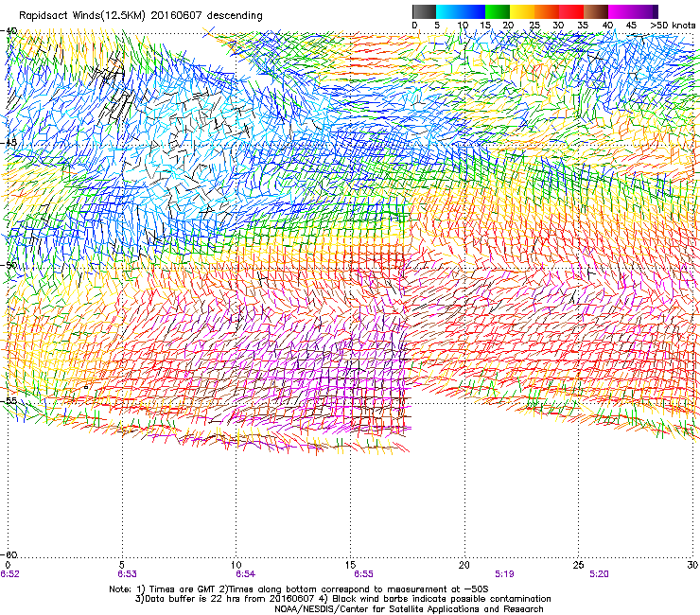Viewport: 700px width, 615px height.
Task: Click the '-45' latitude axis label
Action: pos(9,143)
